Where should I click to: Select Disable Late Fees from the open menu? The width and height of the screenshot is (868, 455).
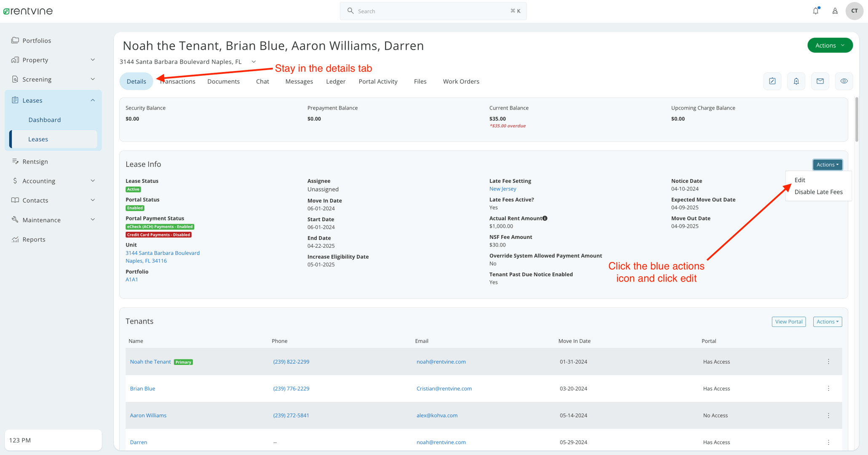pyautogui.click(x=818, y=192)
